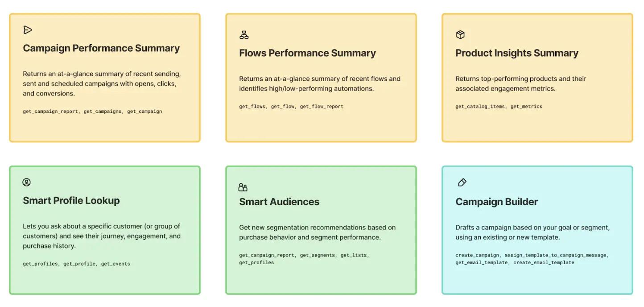Click the get_campaign_report function label

pos(50,111)
